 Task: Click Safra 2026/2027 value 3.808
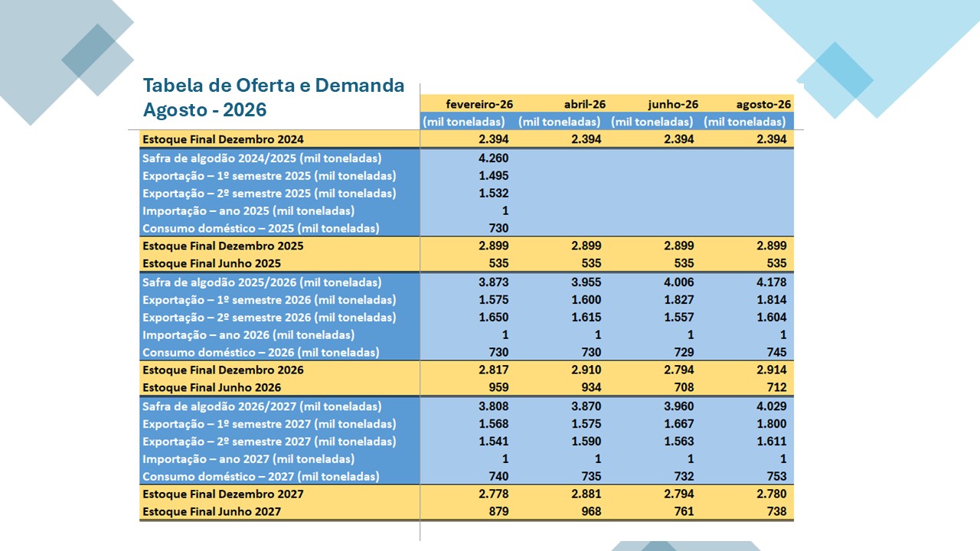494,406
